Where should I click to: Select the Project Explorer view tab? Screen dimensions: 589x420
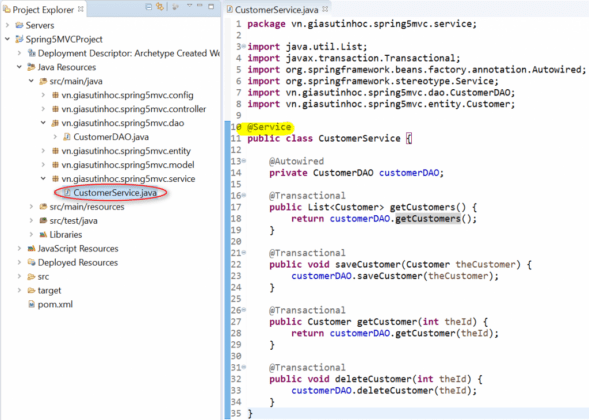click(43, 9)
